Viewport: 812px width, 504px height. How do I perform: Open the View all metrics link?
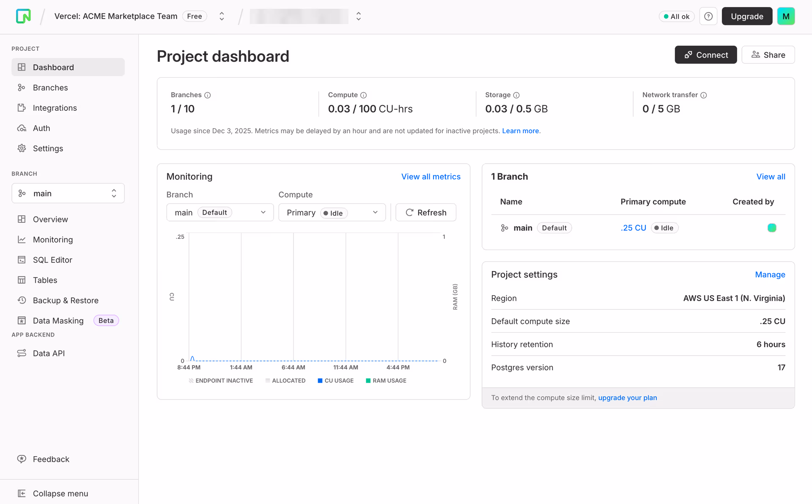click(x=431, y=177)
